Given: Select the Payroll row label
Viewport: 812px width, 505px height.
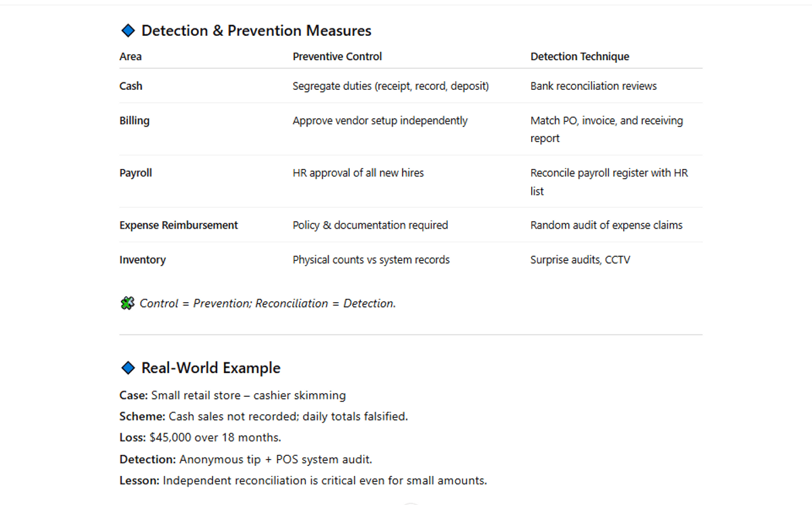Looking at the screenshot, I should [x=135, y=173].
